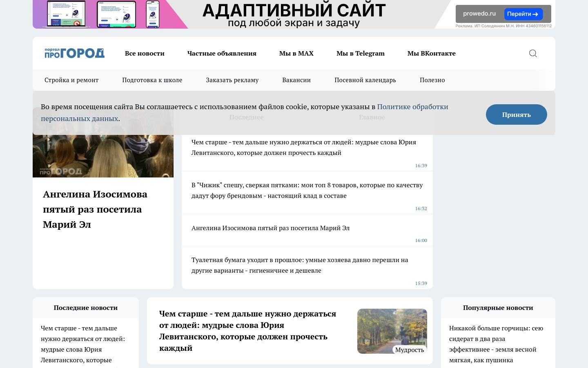Image resolution: width=588 pixels, height=368 pixels.
Task: Open the Никакой больше горчицы popular article
Action: click(x=496, y=344)
